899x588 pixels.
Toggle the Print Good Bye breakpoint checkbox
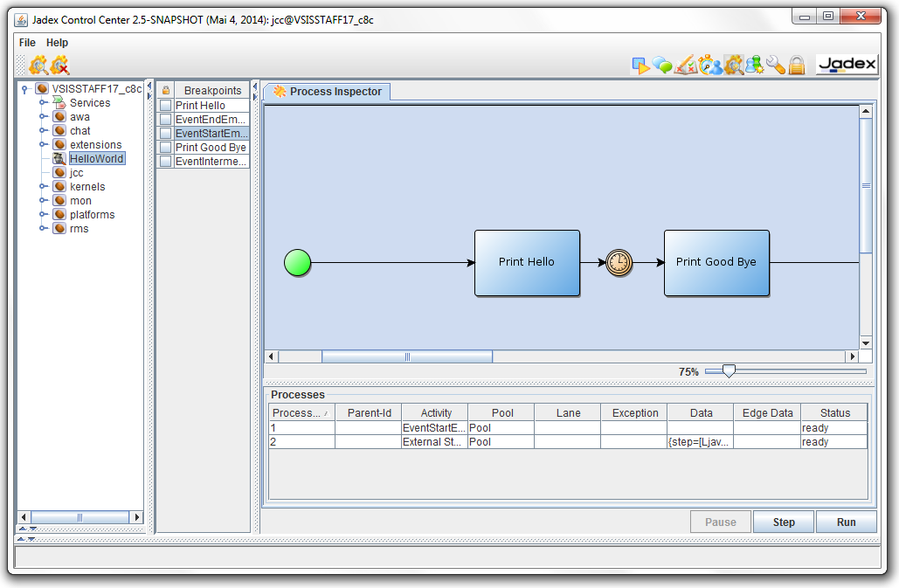[166, 148]
